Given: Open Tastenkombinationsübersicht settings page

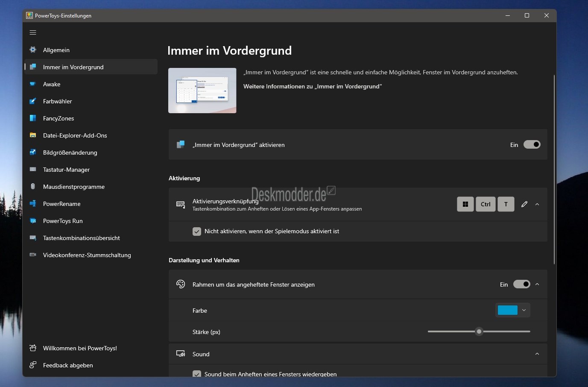Looking at the screenshot, I should coord(91,238).
